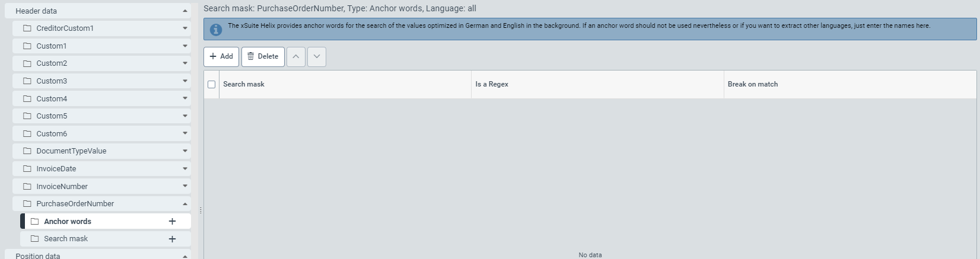
Task: Select the PurchaseOrderNumber tree node label
Action: [75, 203]
